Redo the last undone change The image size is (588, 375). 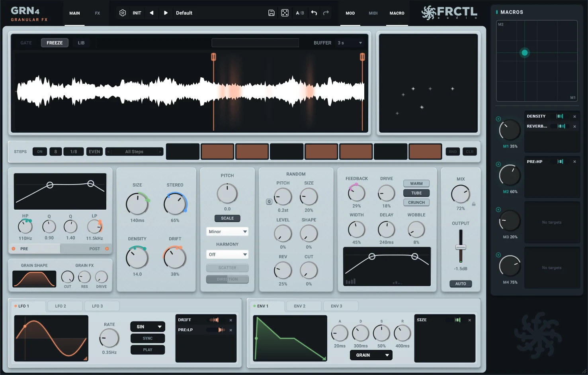point(326,13)
